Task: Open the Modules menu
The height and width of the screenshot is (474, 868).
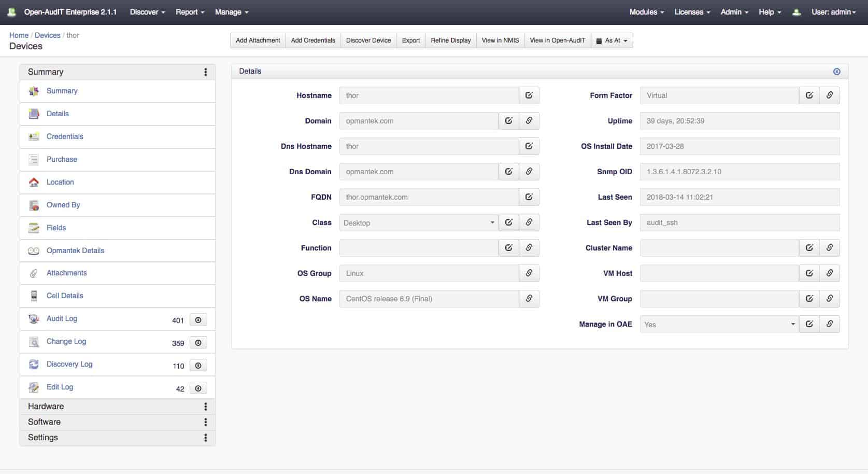Action: click(x=647, y=12)
